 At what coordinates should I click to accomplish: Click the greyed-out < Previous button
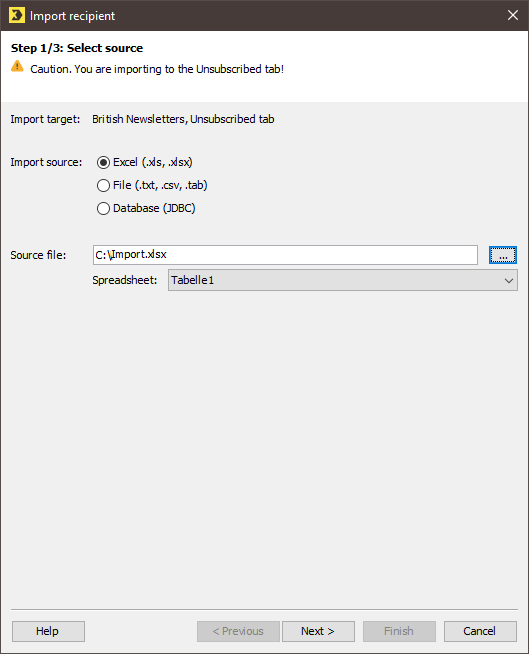[x=238, y=631]
